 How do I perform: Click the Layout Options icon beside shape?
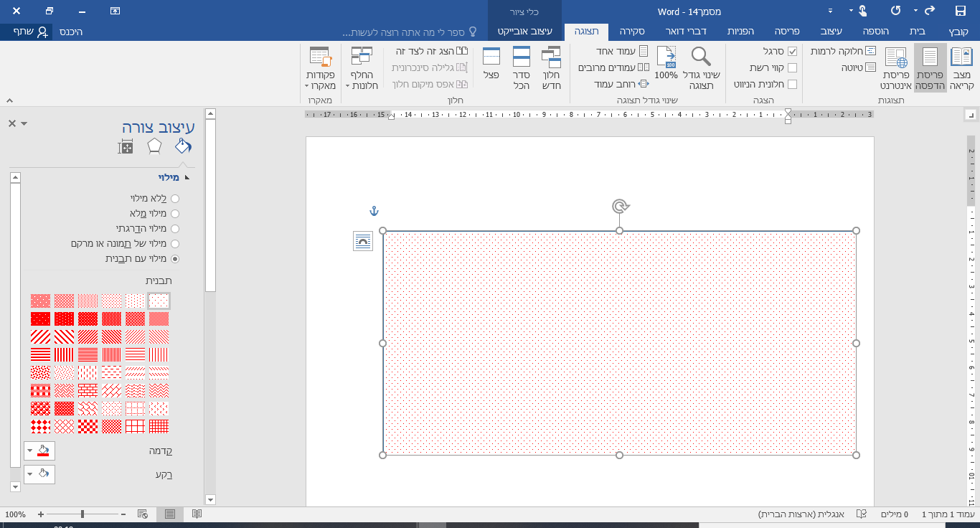click(363, 241)
